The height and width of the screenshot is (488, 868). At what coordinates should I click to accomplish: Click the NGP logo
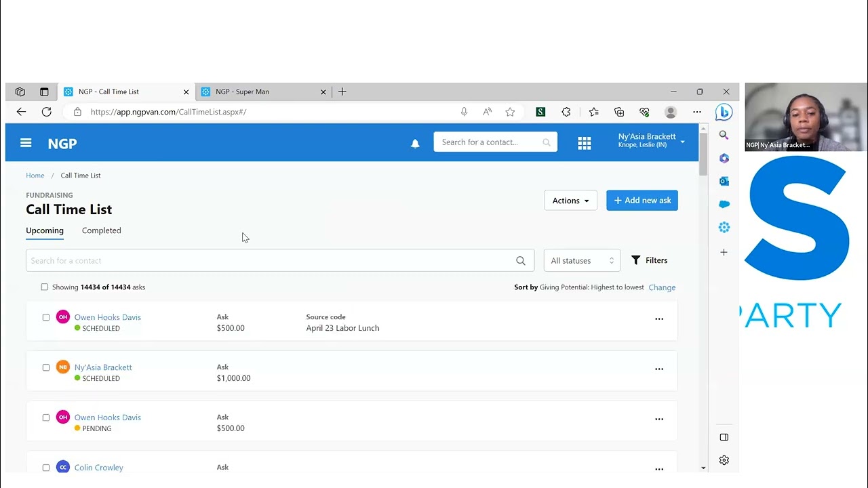(62, 144)
